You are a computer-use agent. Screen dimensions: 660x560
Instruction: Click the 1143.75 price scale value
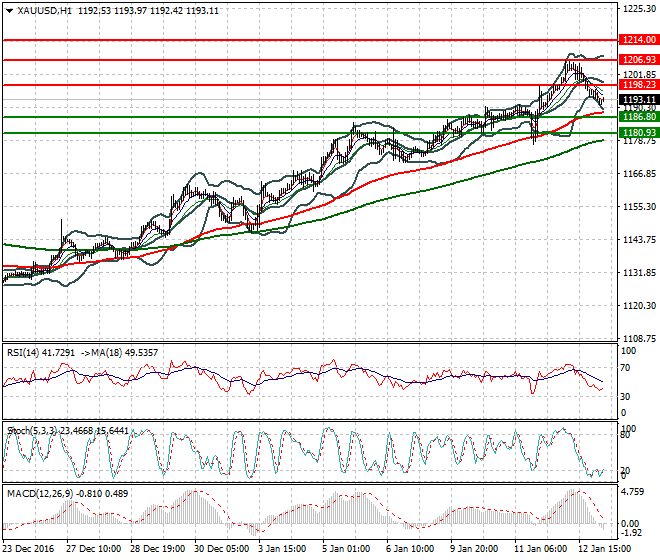click(x=639, y=240)
